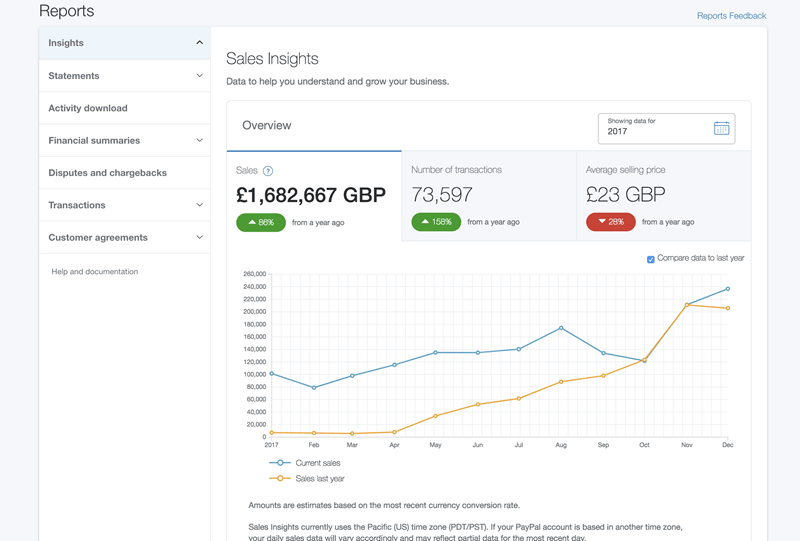Uncheck Compare data to last year
This screenshot has width=800, height=541.
[x=651, y=259]
